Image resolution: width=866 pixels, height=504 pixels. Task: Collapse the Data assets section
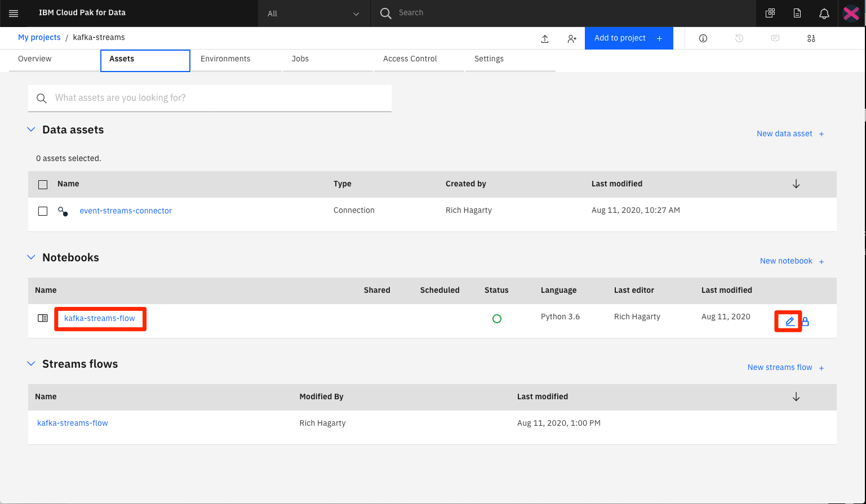(x=31, y=130)
